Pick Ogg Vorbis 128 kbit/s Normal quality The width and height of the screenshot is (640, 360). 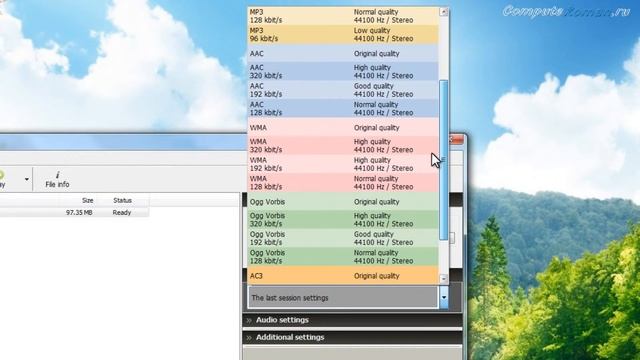point(343,257)
